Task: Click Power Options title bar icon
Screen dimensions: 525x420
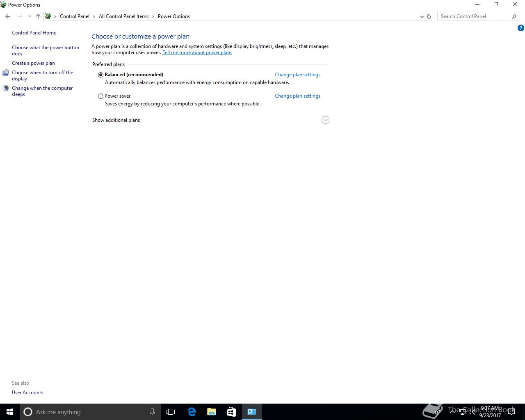Action: tap(3, 5)
